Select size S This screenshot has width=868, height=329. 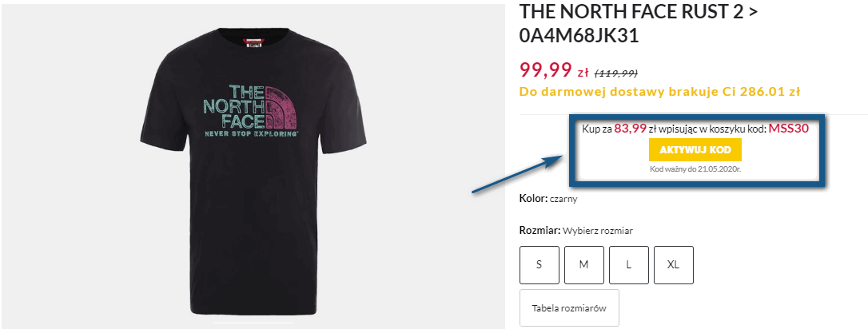[540, 265]
